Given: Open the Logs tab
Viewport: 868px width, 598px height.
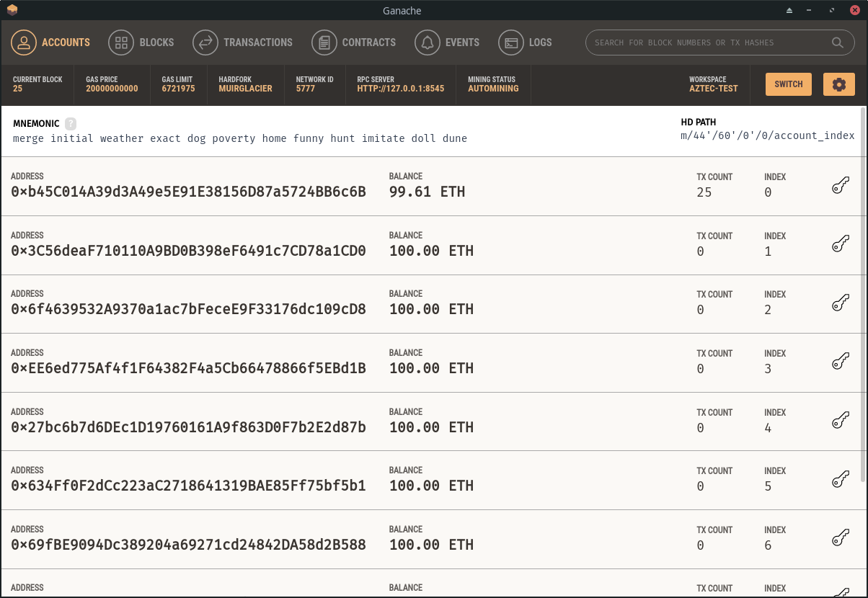Looking at the screenshot, I should tap(526, 43).
